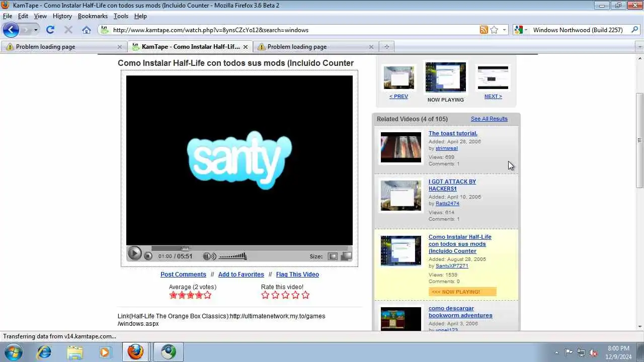The width and height of the screenshot is (644, 362).
Task: Open the File menu
Action: [8, 16]
